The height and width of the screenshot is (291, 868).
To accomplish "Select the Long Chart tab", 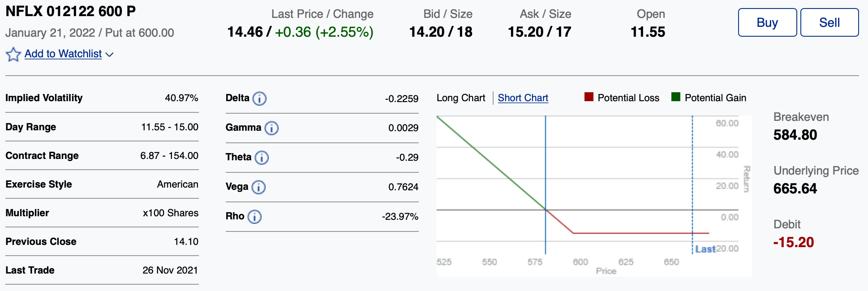I will coord(460,98).
